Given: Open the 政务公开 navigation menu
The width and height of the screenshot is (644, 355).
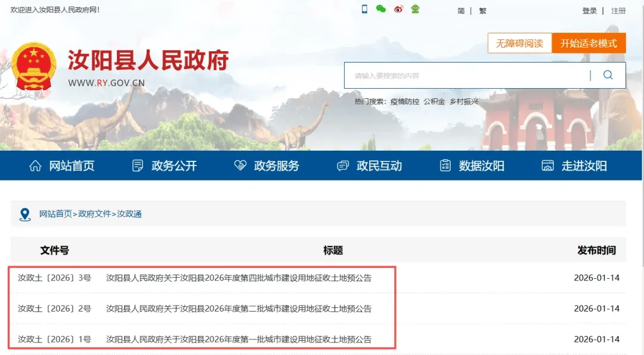Looking at the screenshot, I should point(165,166).
